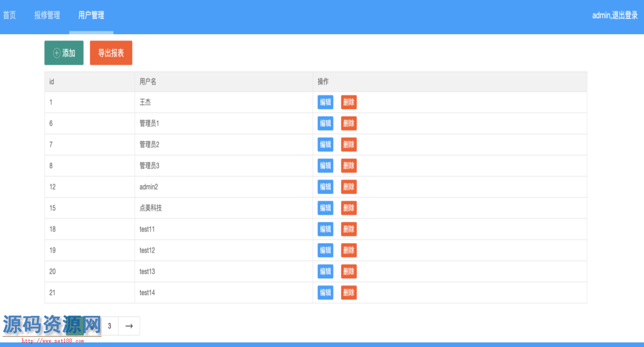Select the username cell 管理员2
The width and height of the screenshot is (644, 347).
(x=223, y=144)
